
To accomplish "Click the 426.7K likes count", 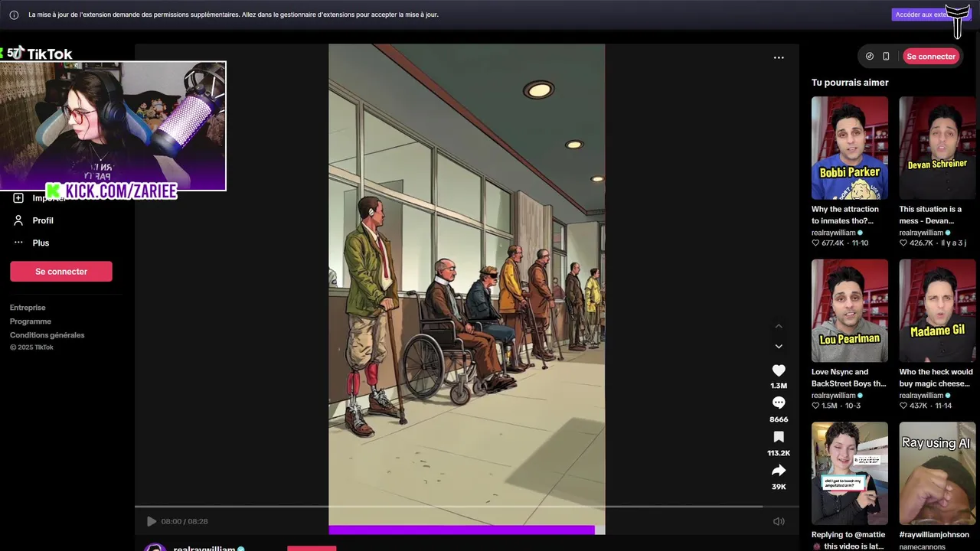I will pos(921,243).
